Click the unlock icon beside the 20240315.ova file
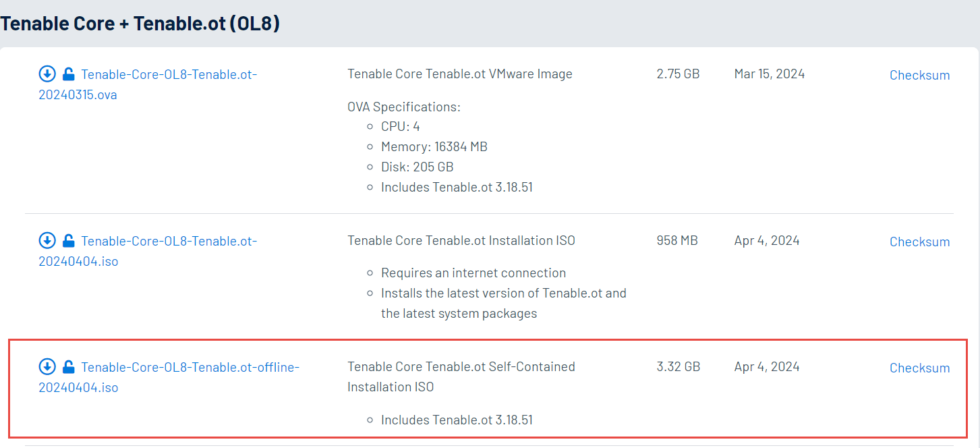Screen dimensions: 980x448 [68, 74]
